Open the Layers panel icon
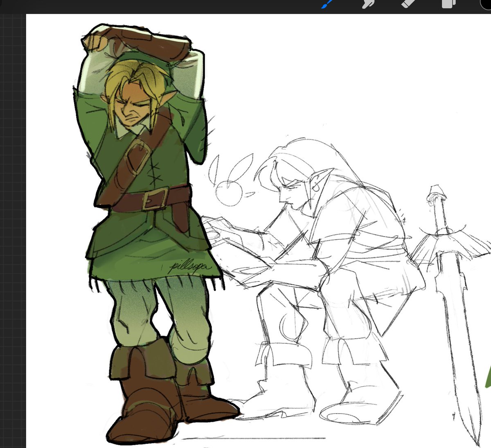 tap(448, 4)
